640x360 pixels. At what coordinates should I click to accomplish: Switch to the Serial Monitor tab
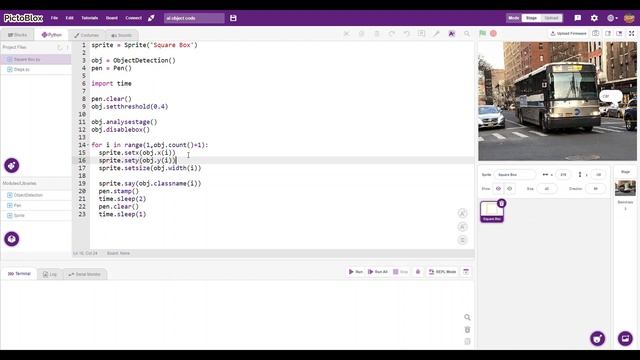click(x=84, y=274)
